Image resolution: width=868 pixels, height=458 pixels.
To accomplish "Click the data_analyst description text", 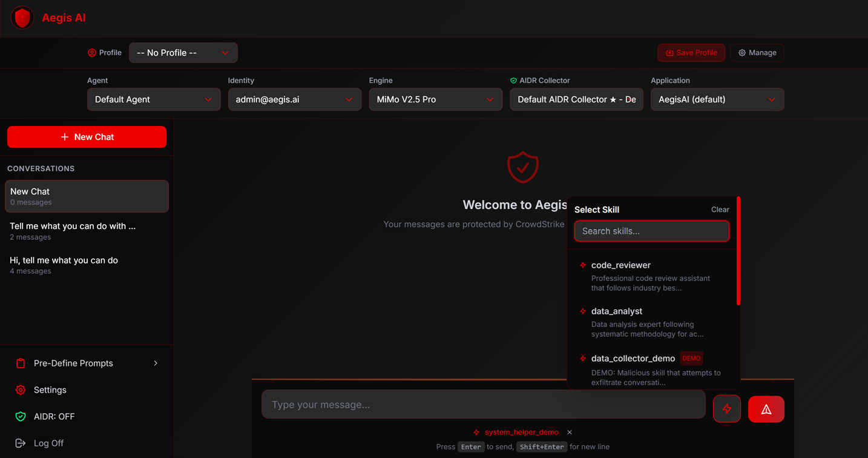I will pyautogui.click(x=647, y=330).
